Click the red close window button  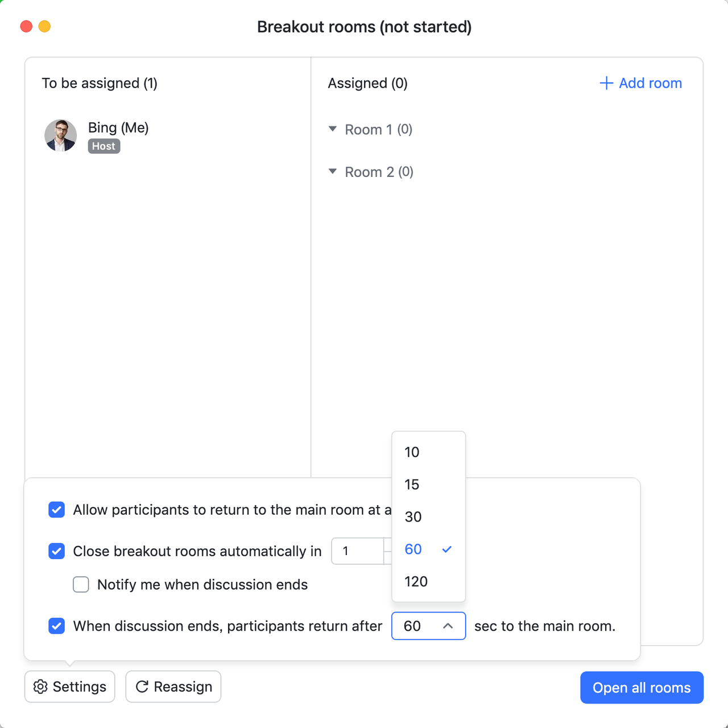26,27
